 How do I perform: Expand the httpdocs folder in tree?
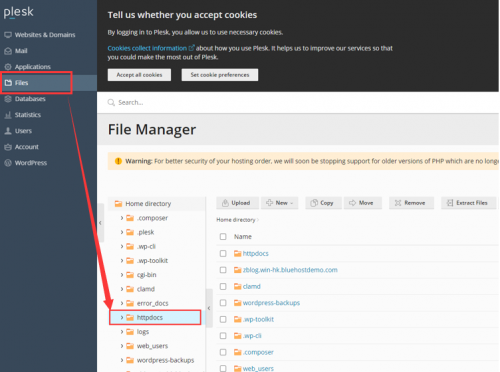coord(122,317)
